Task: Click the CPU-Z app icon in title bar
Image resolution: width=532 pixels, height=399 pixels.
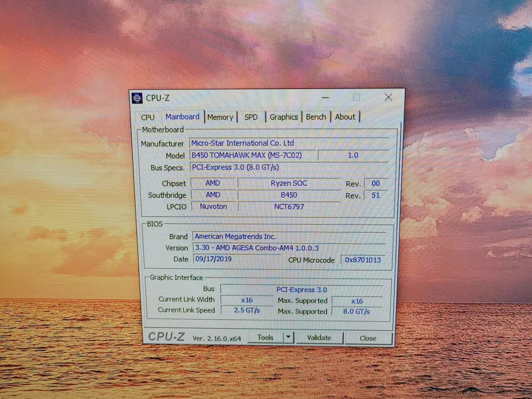Action: click(137, 98)
